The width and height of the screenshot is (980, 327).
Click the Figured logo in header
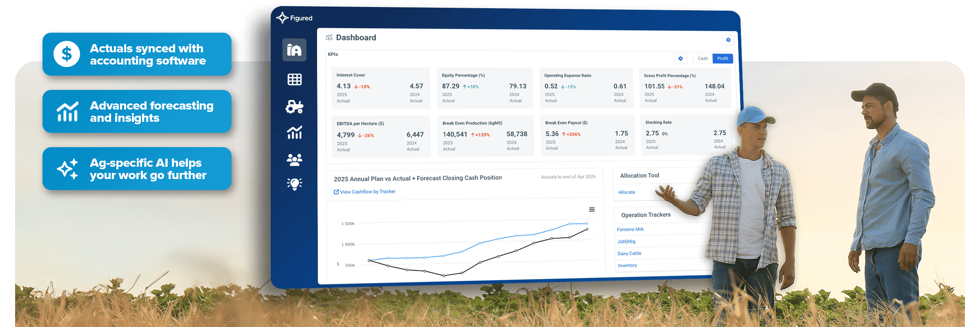point(294,18)
